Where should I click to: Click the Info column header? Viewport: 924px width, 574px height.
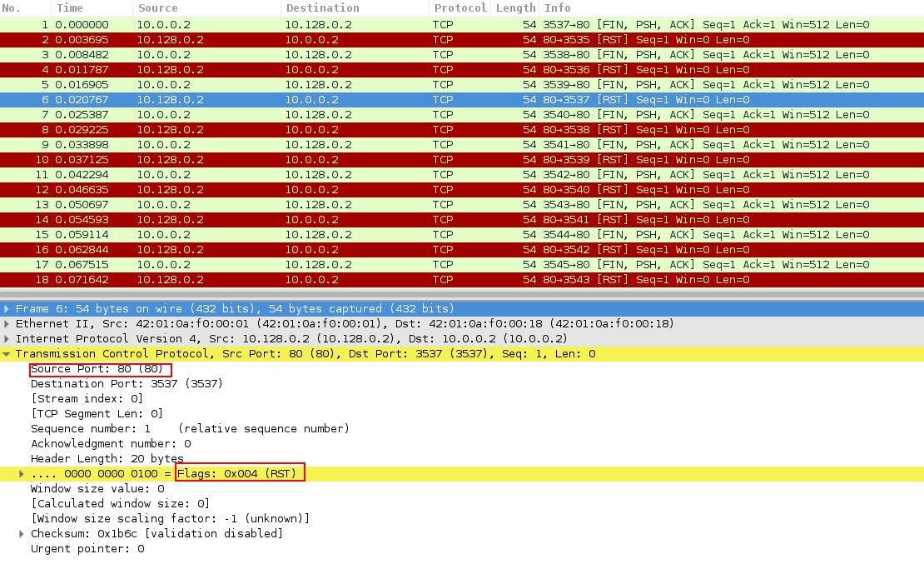732,7
